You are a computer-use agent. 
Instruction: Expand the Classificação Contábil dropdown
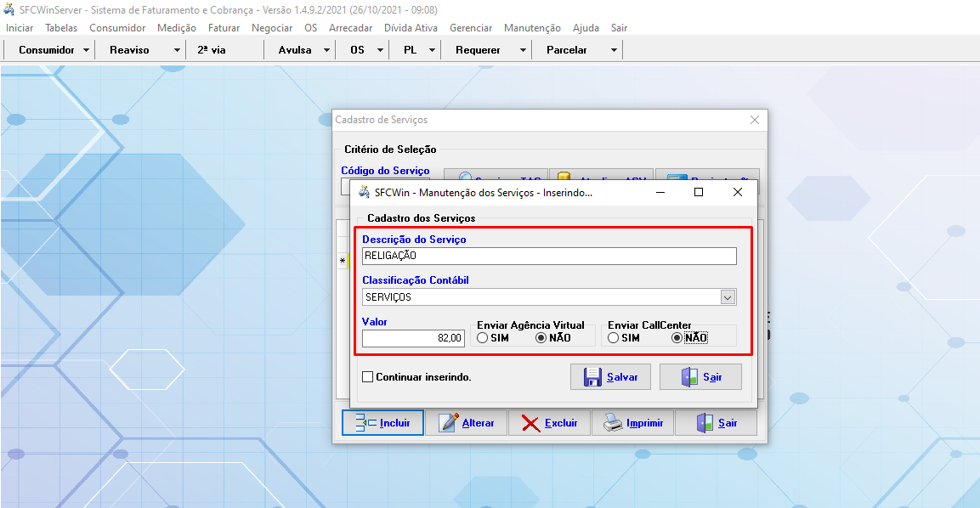click(x=728, y=297)
